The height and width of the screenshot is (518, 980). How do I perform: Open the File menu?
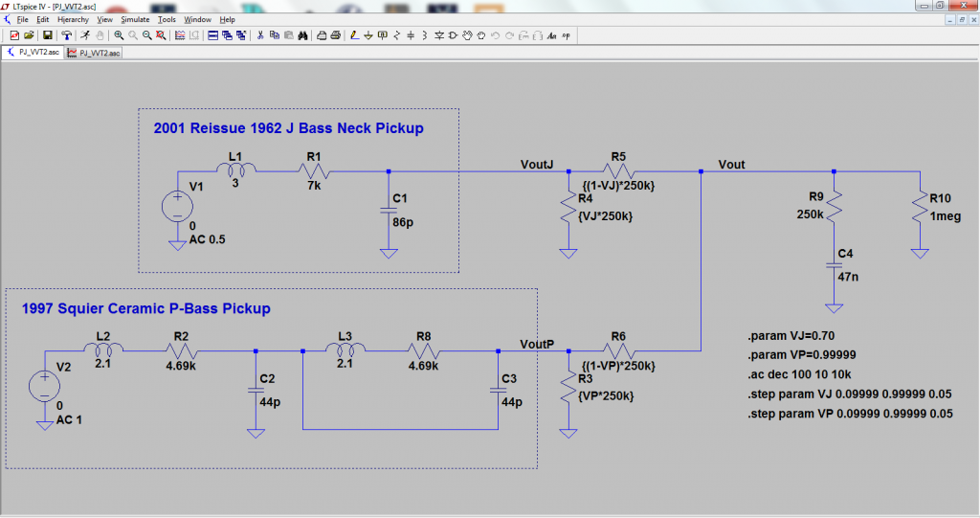[23, 19]
